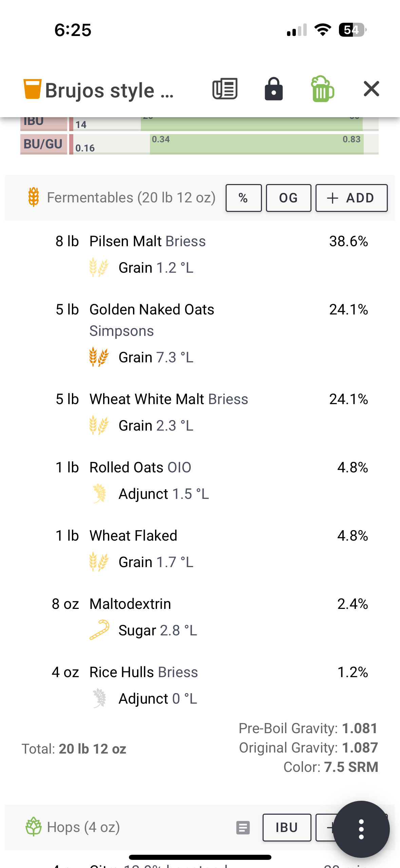Viewport: 400px width, 868px height.
Task: Toggle the OG display mode
Action: tap(288, 198)
